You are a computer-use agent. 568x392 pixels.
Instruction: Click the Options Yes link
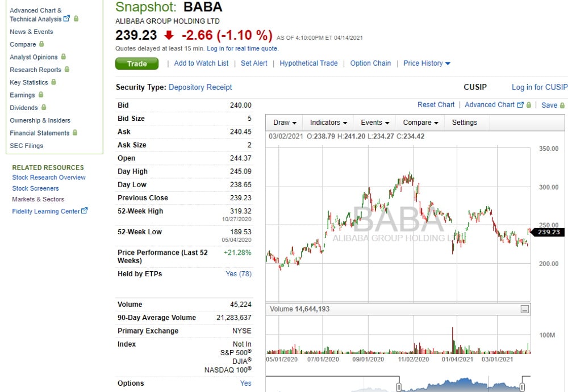(x=245, y=383)
